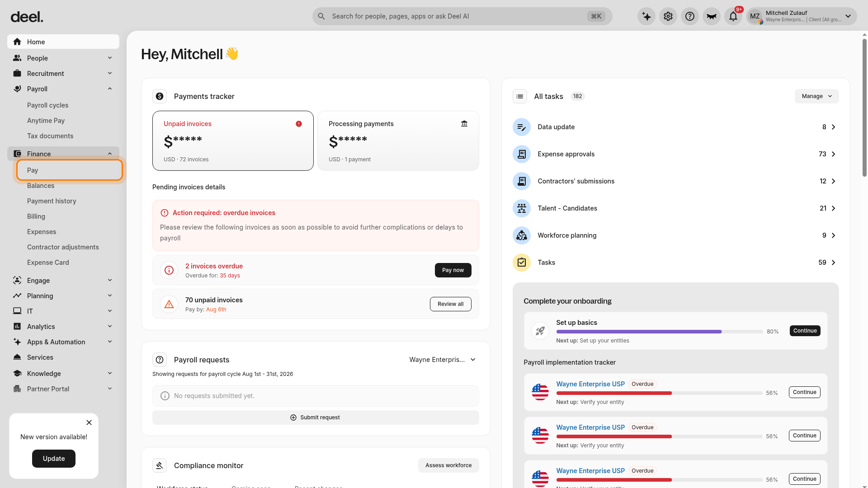The width and height of the screenshot is (868, 488).
Task: Click the Pay now button
Action: point(453,270)
